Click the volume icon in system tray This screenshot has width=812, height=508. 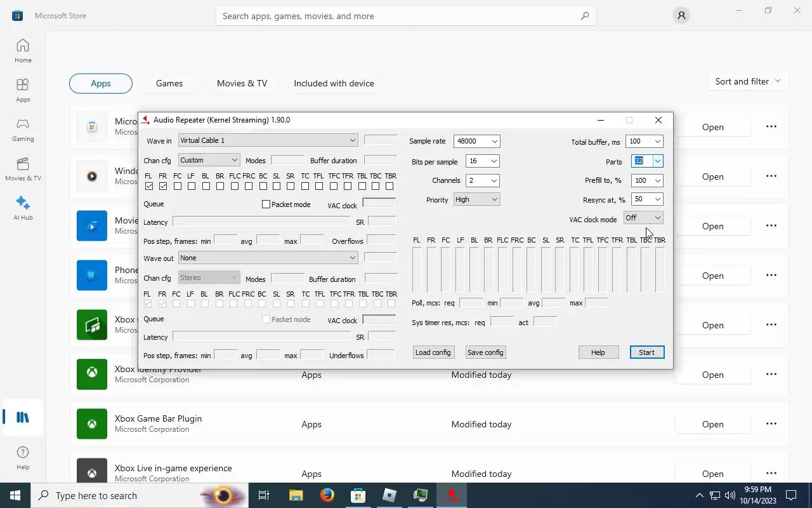[x=730, y=495]
